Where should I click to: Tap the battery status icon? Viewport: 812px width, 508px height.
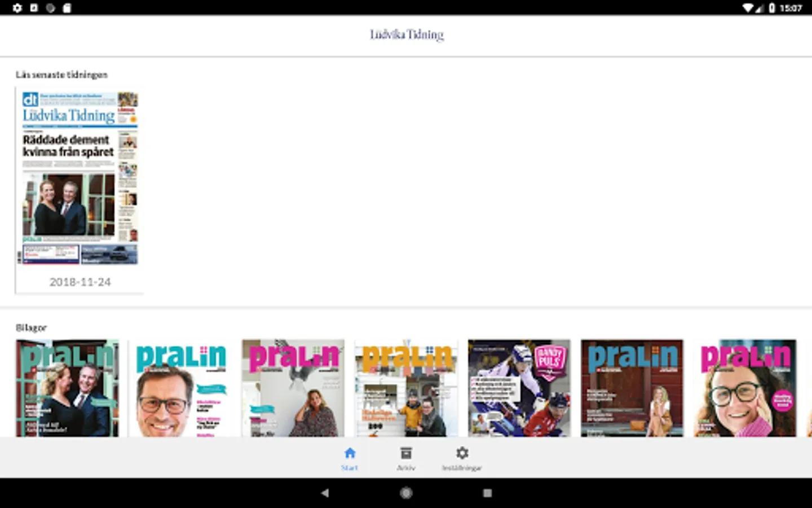772,8
